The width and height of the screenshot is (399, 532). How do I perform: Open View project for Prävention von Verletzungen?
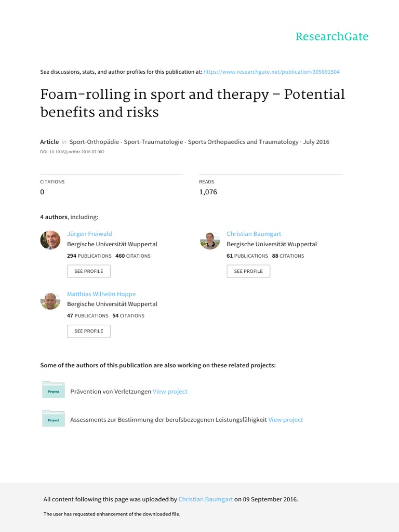click(170, 391)
